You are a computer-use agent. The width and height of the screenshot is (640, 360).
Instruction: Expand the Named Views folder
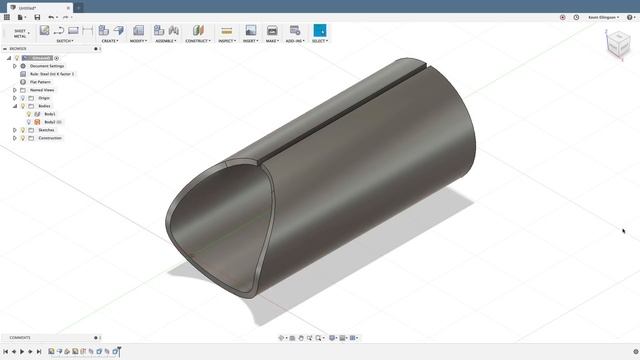pyautogui.click(x=15, y=90)
